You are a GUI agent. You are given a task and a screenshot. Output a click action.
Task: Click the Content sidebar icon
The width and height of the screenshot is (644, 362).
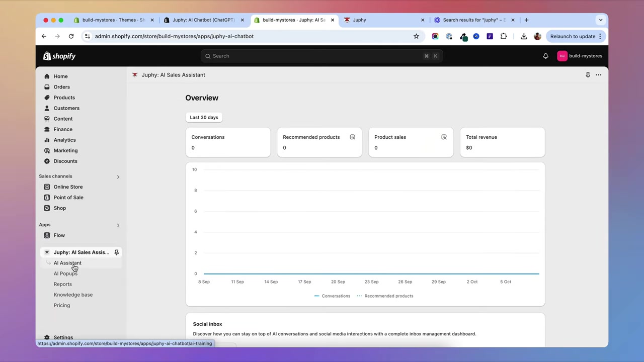tap(47, 119)
